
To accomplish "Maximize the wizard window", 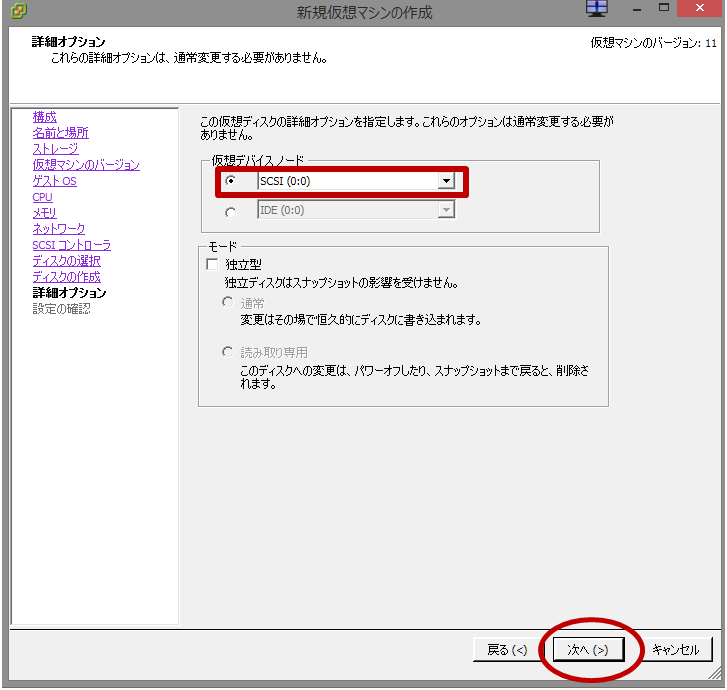I will [x=663, y=8].
